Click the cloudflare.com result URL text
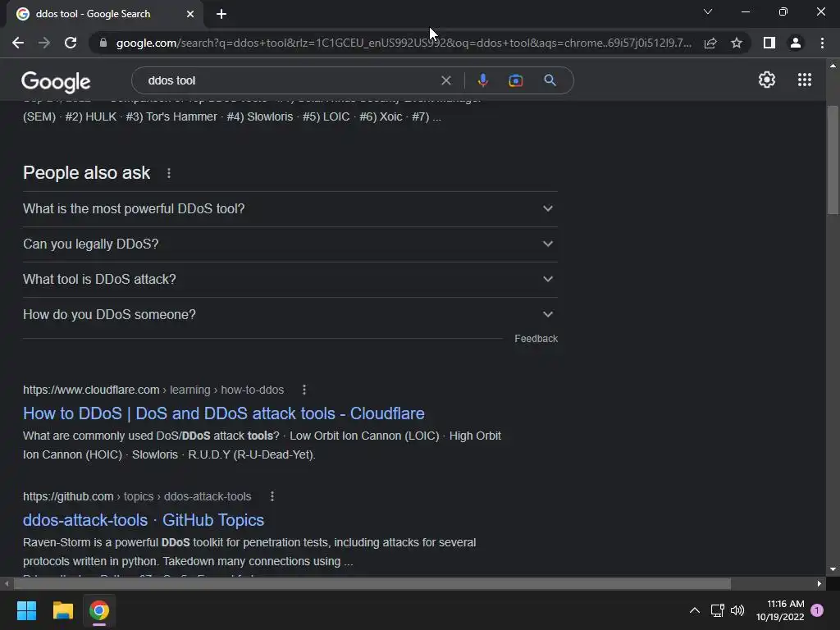 click(x=153, y=390)
